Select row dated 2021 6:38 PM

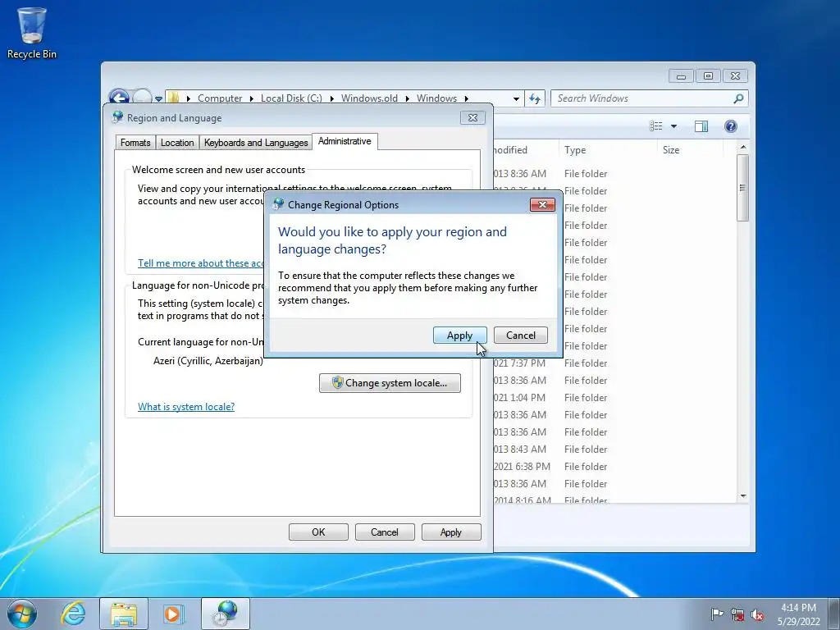click(615, 466)
